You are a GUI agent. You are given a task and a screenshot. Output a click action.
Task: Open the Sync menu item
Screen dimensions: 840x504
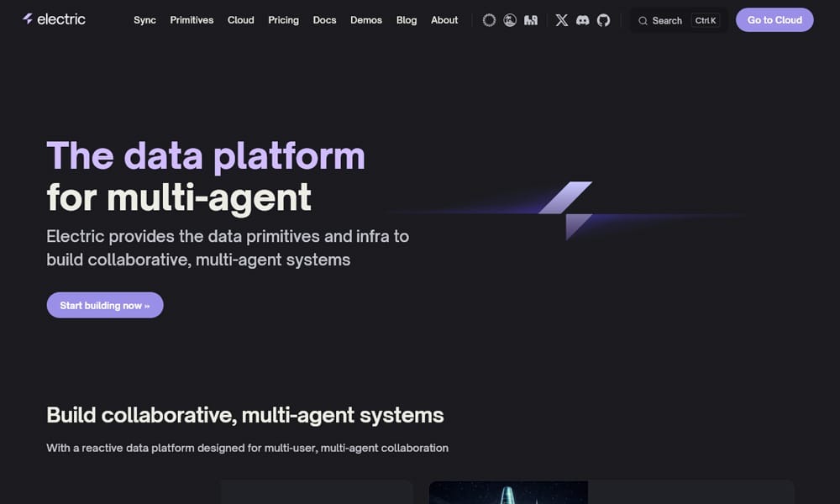pos(144,20)
